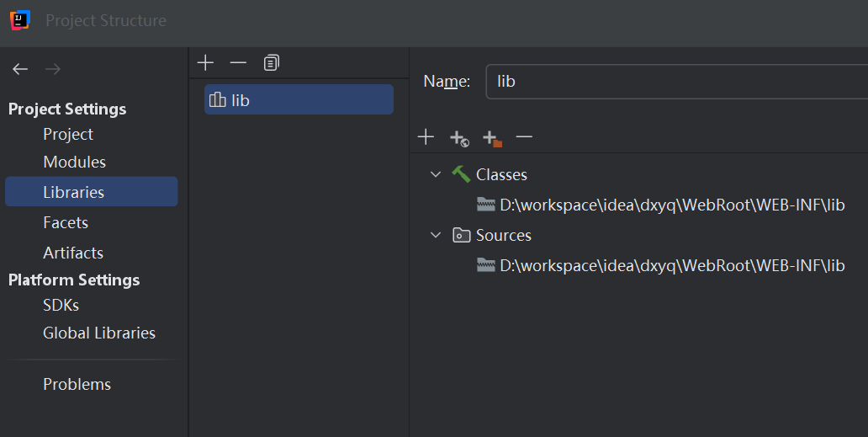Image resolution: width=868 pixels, height=437 pixels.
Task: View the Problems section
Action: (77, 384)
